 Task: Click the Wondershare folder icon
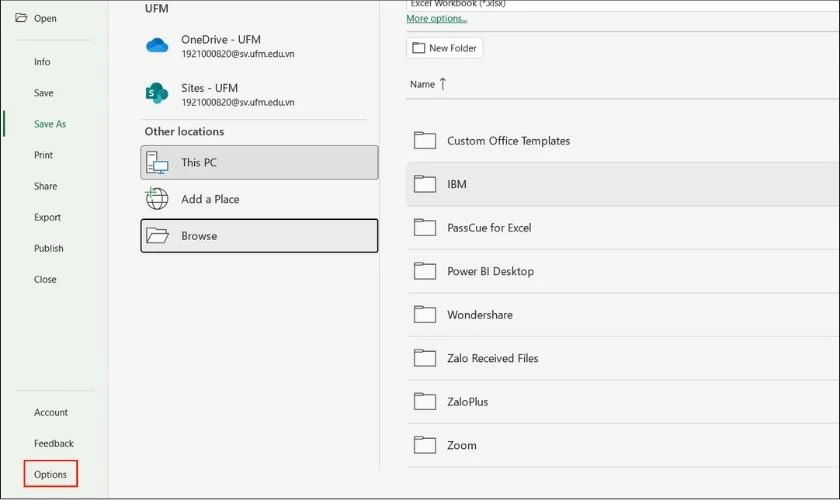click(425, 315)
